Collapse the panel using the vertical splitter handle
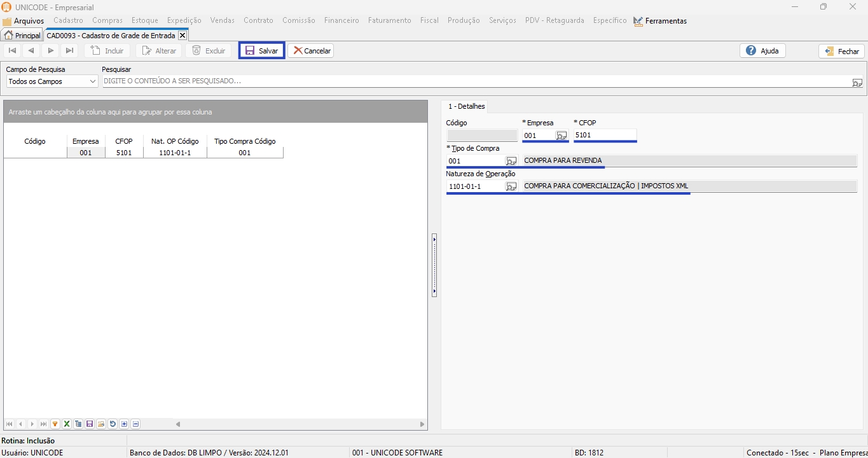 point(434,265)
